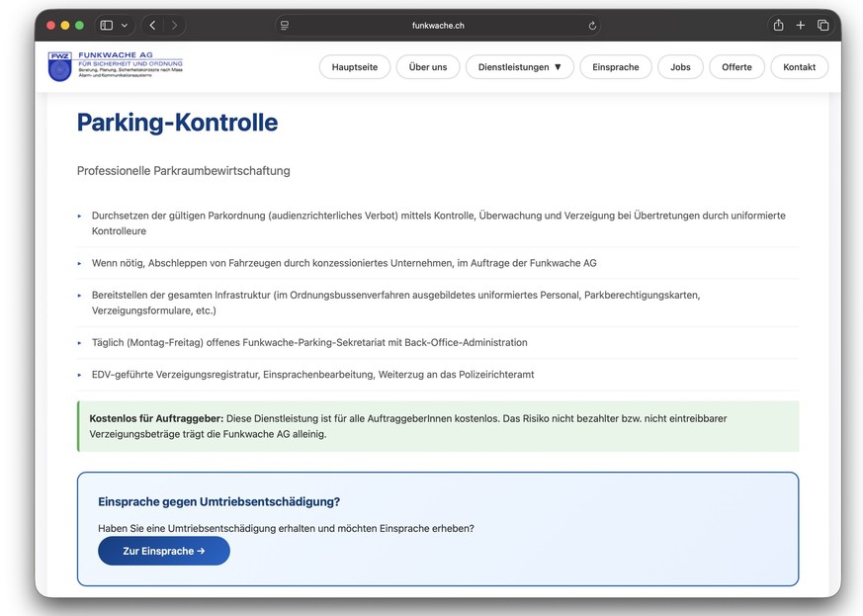Go to the Jobs page
Screen dimensions: 863x616
coord(680,67)
